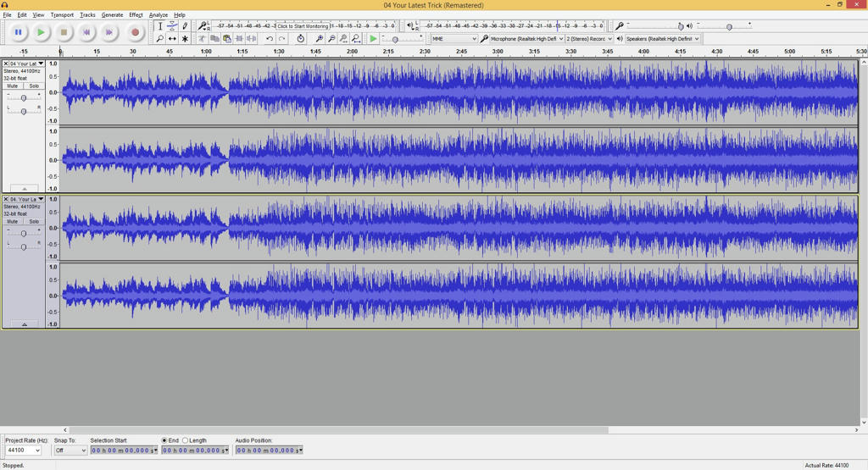Image resolution: width=868 pixels, height=470 pixels.
Task: Select the Envelope tool
Action: point(172,26)
